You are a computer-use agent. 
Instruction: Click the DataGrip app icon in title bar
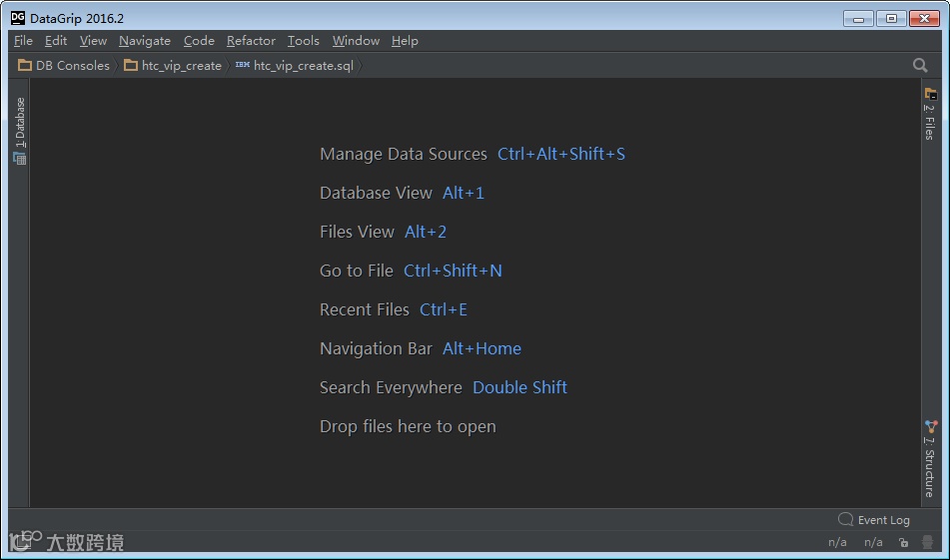pyautogui.click(x=18, y=18)
